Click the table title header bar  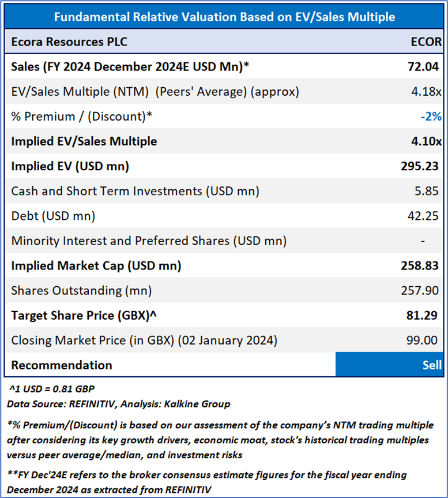pyautogui.click(x=224, y=17)
